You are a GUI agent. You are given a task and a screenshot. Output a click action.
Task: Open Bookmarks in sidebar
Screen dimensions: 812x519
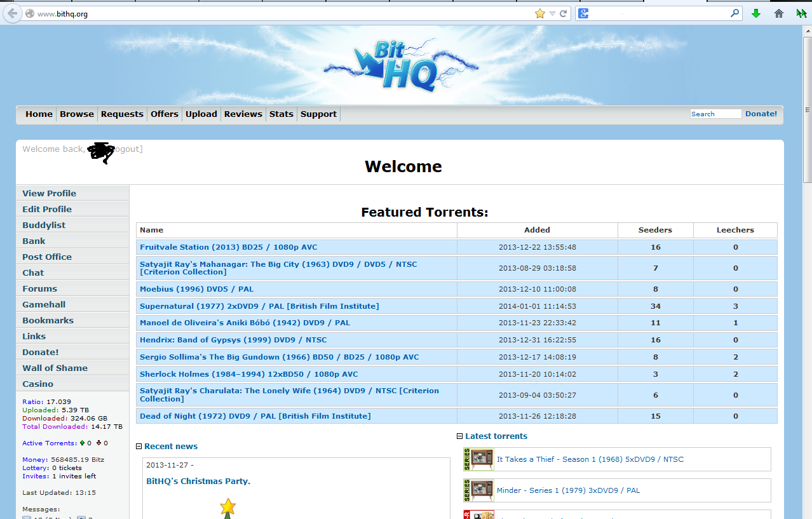pyautogui.click(x=72, y=320)
